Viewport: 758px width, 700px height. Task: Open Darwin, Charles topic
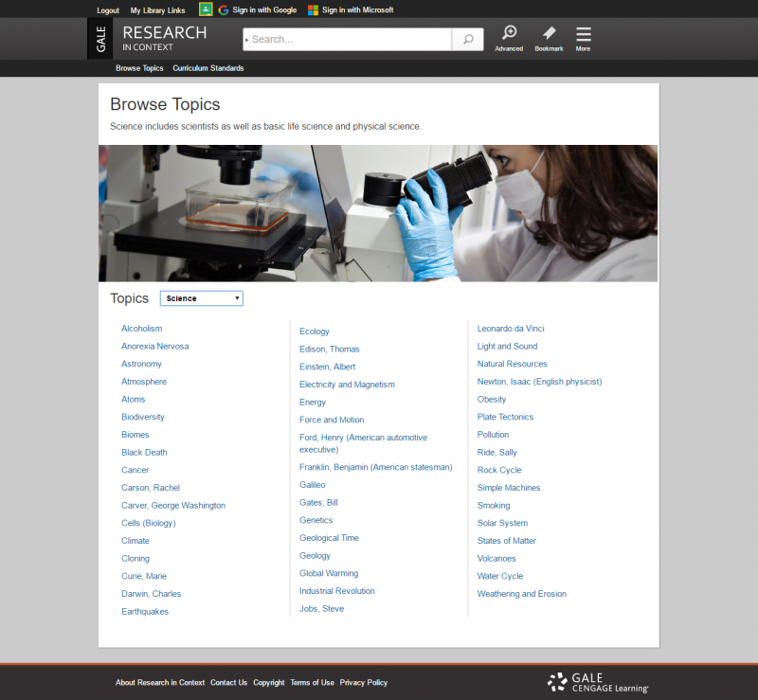pos(152,594)
